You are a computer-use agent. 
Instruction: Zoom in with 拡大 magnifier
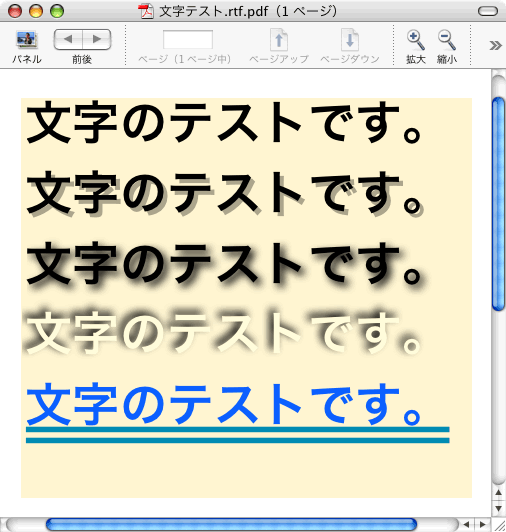coord(416,40)
